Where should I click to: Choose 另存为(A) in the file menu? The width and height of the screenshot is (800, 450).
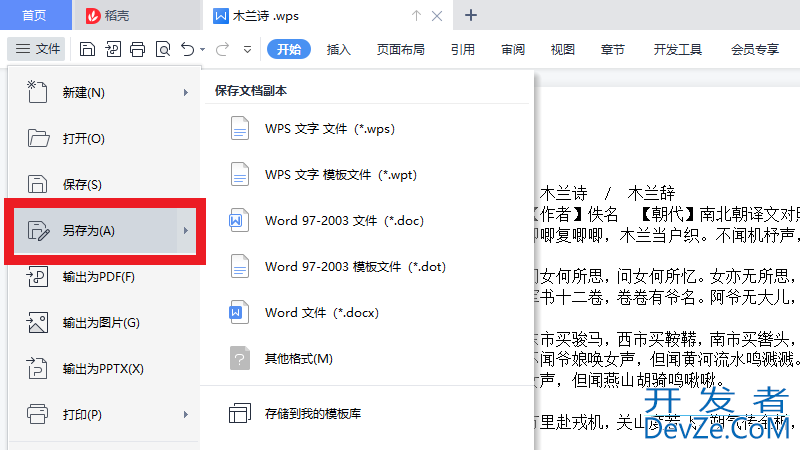[x=105, y=231]
